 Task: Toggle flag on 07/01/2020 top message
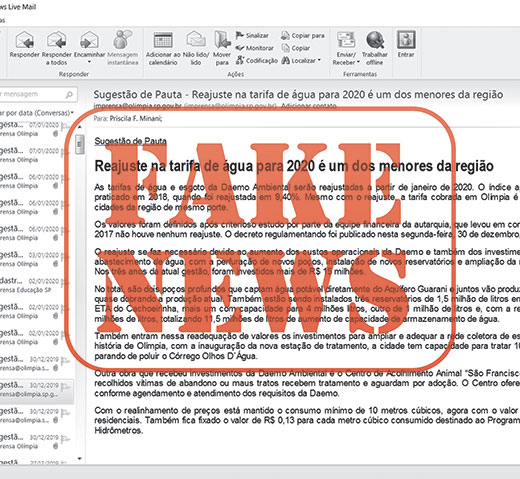(65, 126)
